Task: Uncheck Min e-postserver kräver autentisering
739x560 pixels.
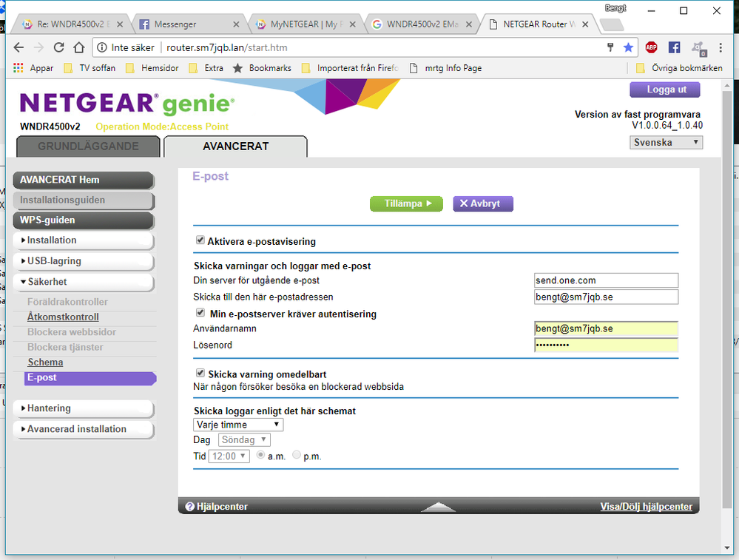Action: pos(200,313)
